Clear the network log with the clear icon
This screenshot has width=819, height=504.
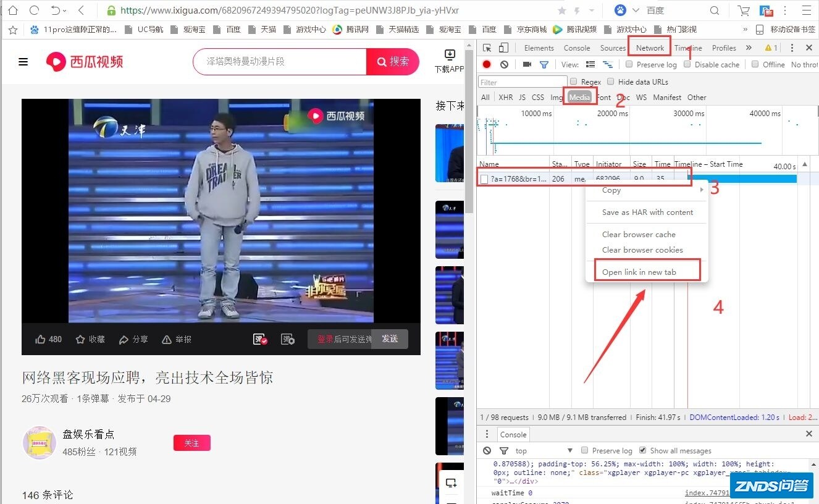[x=504, y=64]
